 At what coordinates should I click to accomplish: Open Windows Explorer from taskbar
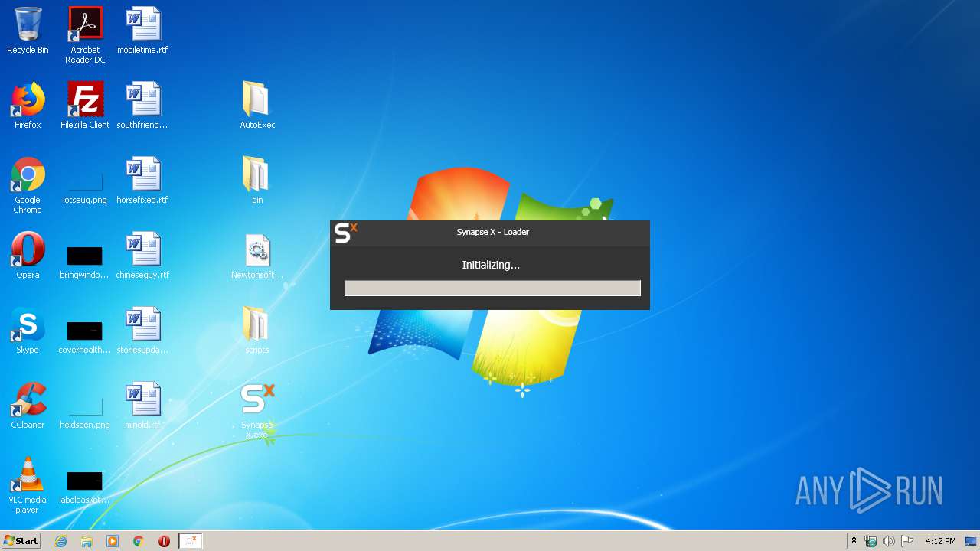[87, 541]
